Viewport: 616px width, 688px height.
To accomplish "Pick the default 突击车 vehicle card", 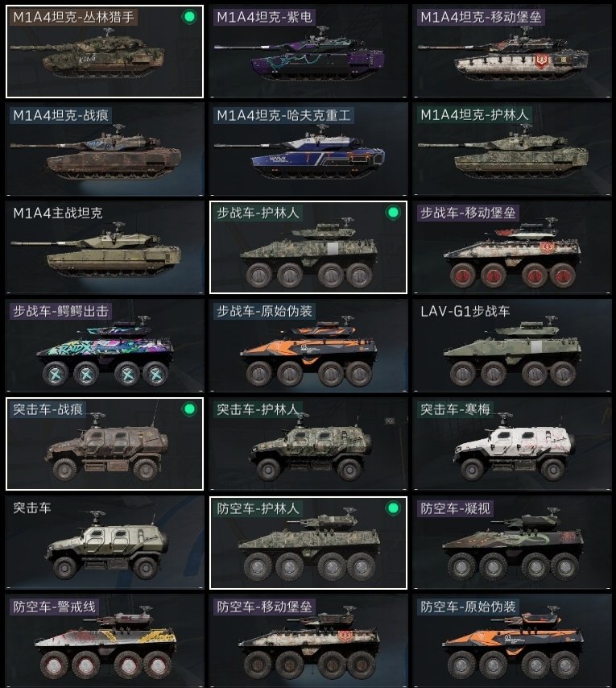I will point(105,542).
